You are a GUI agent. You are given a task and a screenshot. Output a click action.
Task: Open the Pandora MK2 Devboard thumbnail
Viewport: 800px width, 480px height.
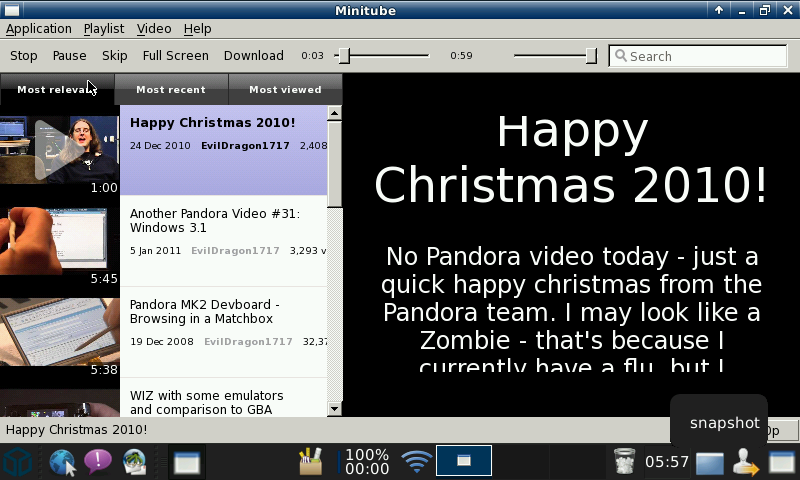60,332
